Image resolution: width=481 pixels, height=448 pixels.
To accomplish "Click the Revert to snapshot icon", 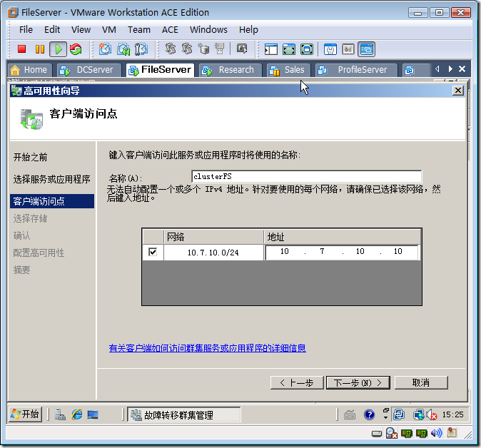I will (123, 49).
